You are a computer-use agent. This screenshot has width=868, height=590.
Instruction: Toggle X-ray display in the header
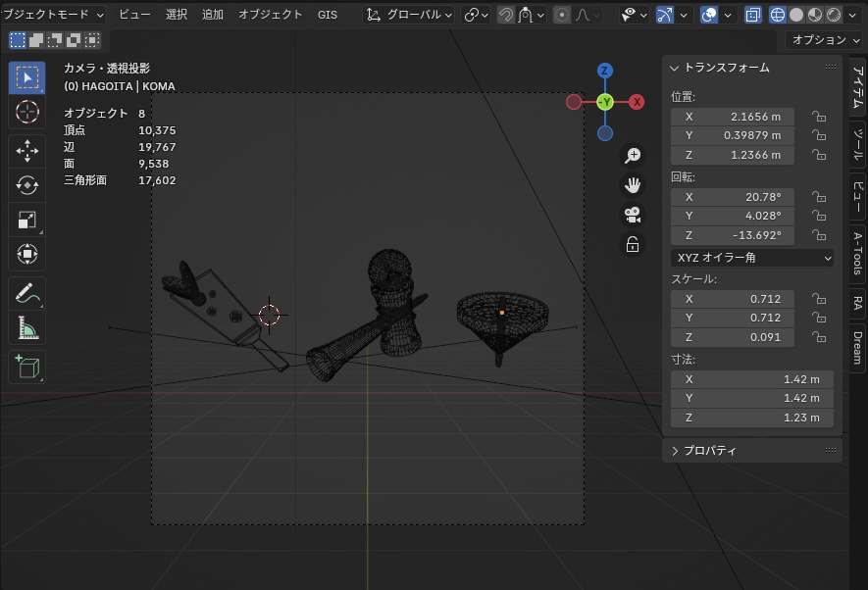point(752,15)
